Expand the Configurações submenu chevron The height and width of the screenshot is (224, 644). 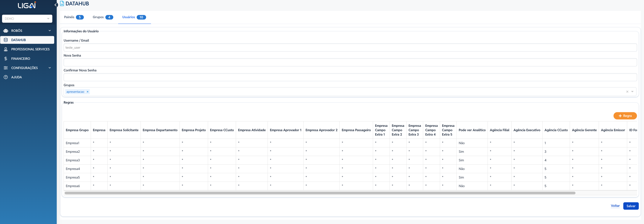click(49, 68)
